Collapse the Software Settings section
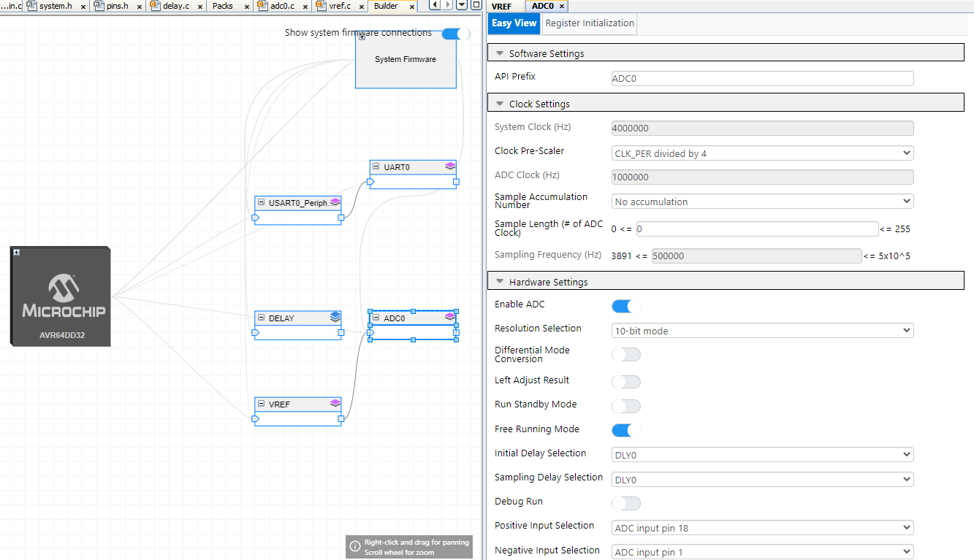Image resolution: width=974 pixels, height=560 pixels. point(500,53)
